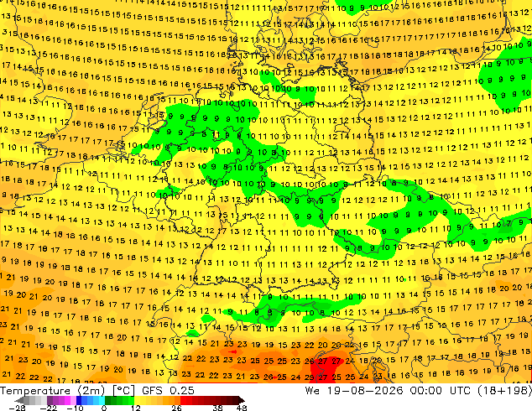
Task: Click the '-28' label on the color scale
Action: pyautogui.click(x=17, y=408)
